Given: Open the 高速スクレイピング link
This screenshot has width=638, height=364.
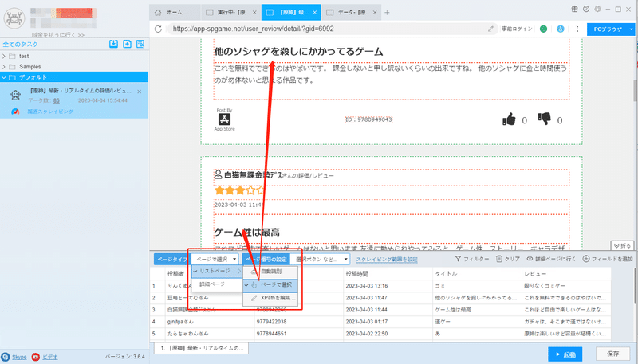Looking at the screenshot, I should coord(50,112).
